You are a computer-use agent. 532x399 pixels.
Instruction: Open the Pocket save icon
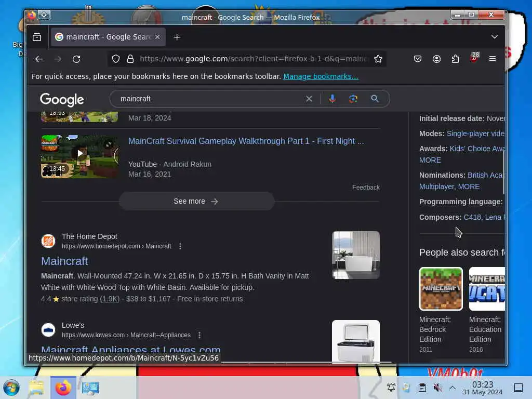click(x=418, y=59)
